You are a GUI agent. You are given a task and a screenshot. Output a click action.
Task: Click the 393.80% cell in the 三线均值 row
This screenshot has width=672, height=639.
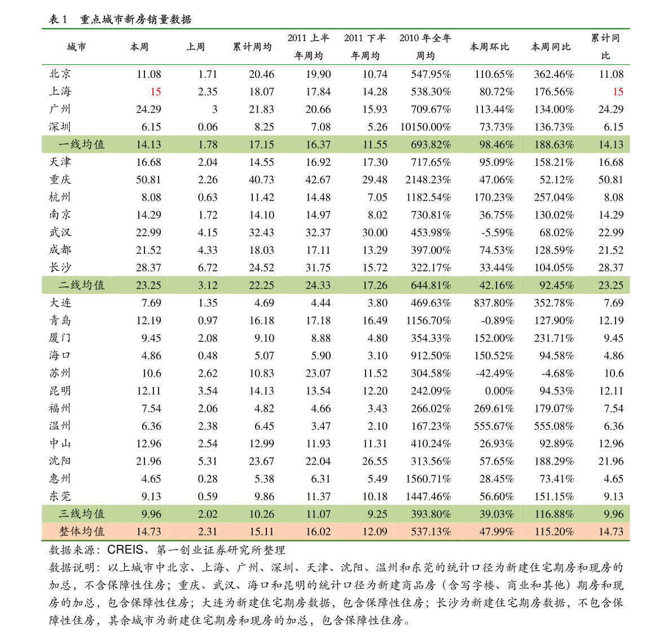click(431, 514)
